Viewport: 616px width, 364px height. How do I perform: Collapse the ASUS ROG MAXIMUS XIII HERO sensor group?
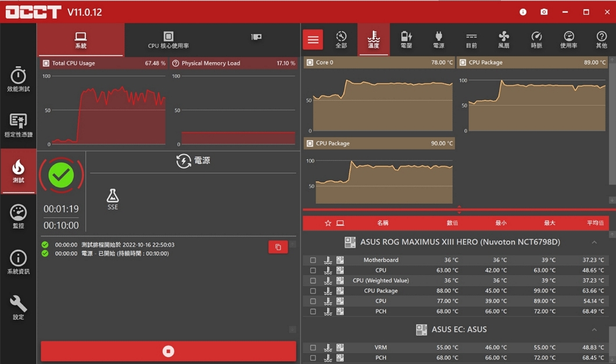[594, 242]
